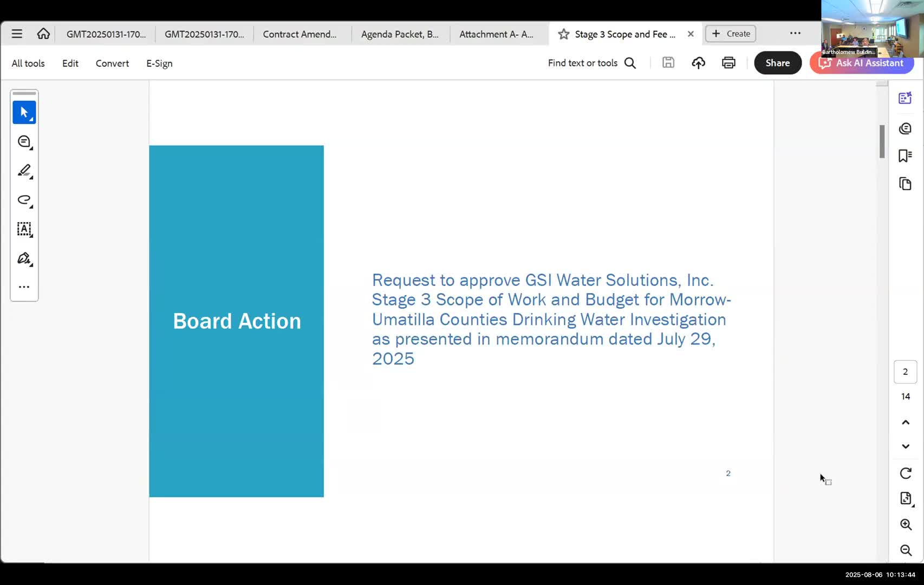
Task: Open Ask AI Assistant
Action: point(862,63)
